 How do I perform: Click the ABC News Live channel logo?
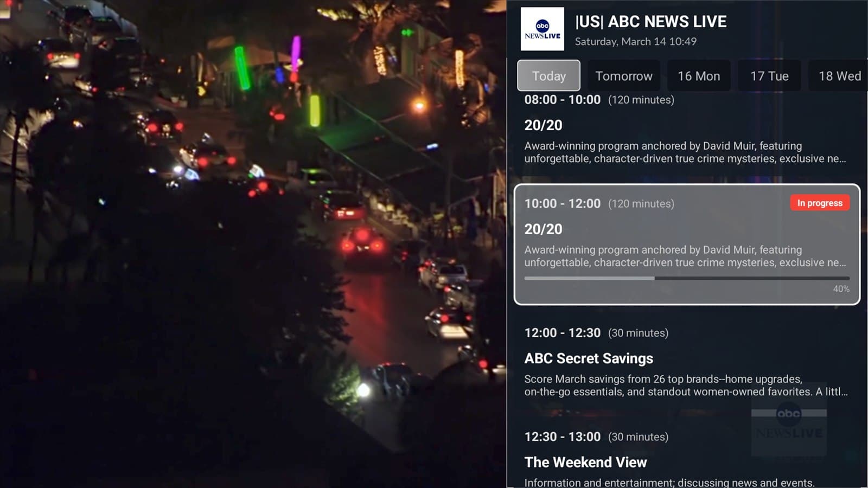(x=542, y=29)
